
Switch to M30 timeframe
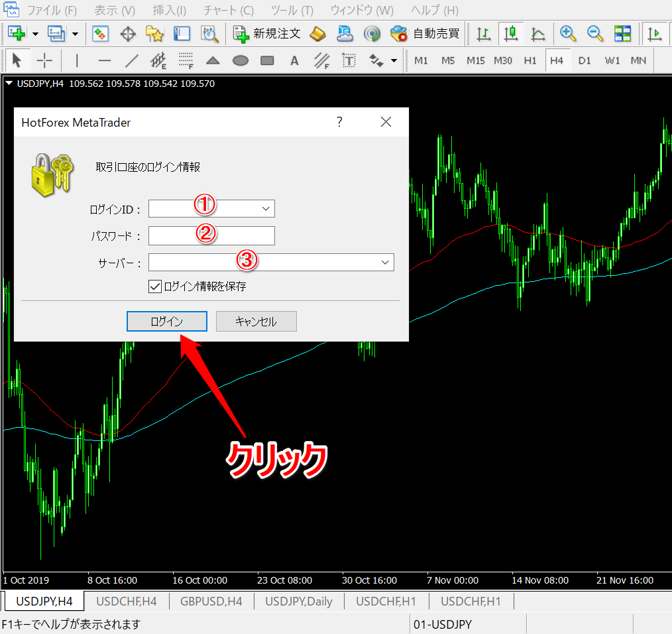pyautogui.click(x=503, y=60)
